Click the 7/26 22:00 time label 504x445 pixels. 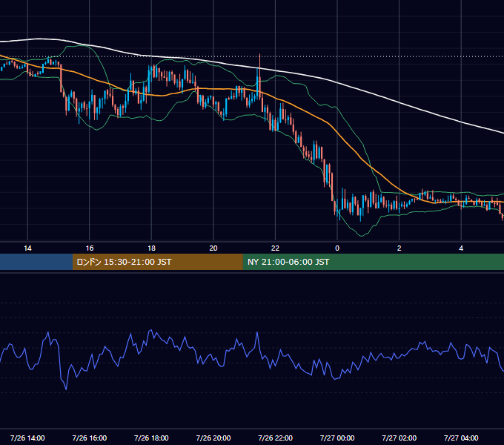click(275, 438)
